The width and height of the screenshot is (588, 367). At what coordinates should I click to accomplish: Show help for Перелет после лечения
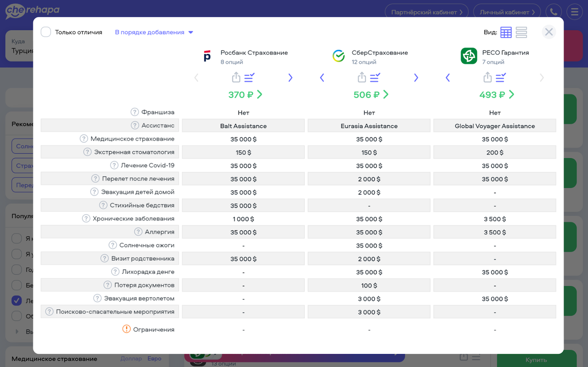pos(96,178)
